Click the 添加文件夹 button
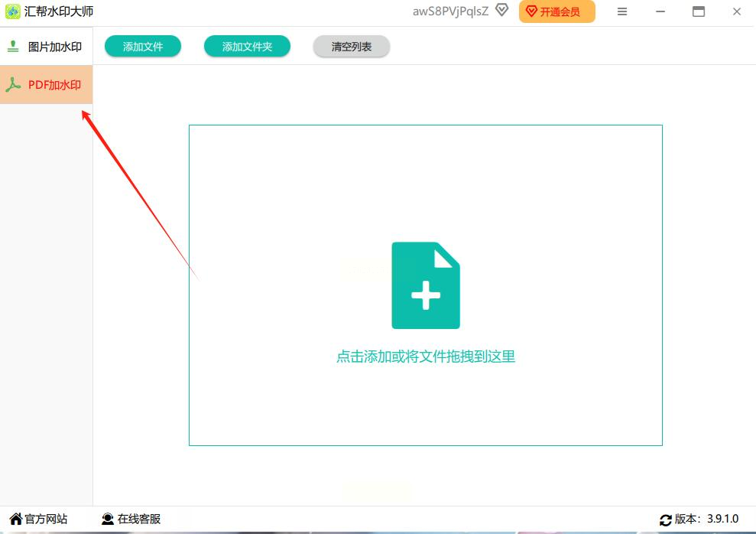 [x=247, y=47]
